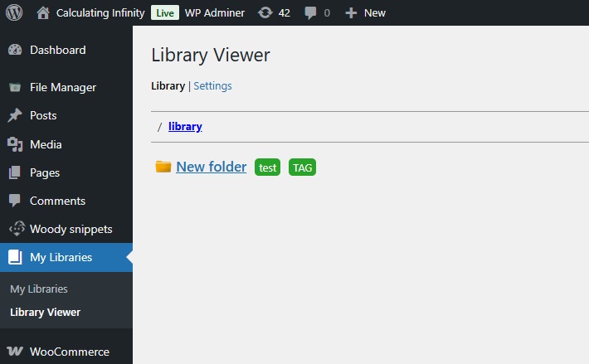
Task: Click the 0 pending comments count
Action: [x=327, y=13]
